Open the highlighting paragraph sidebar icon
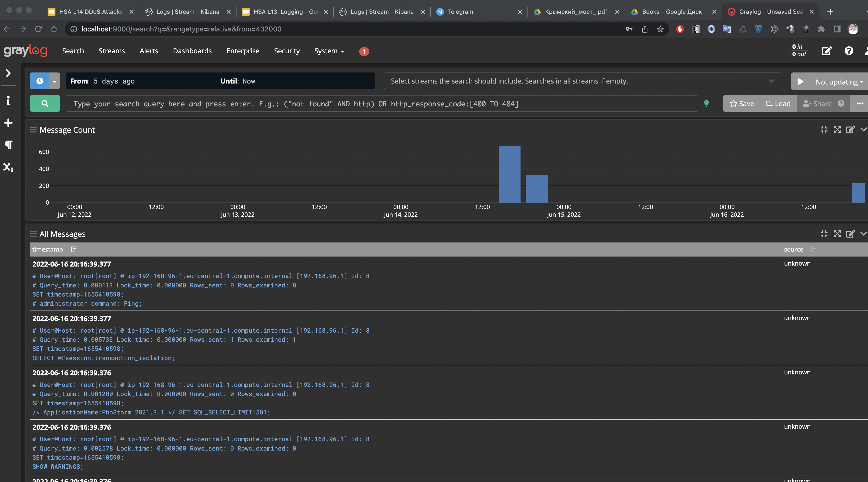The width and height of the screenshot is (868, 482). (8, 145)
